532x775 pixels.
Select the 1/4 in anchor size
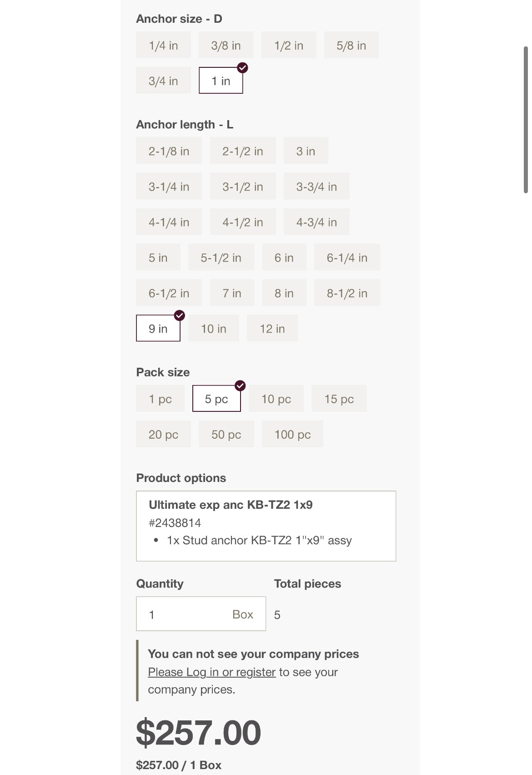tap(163, 45)
